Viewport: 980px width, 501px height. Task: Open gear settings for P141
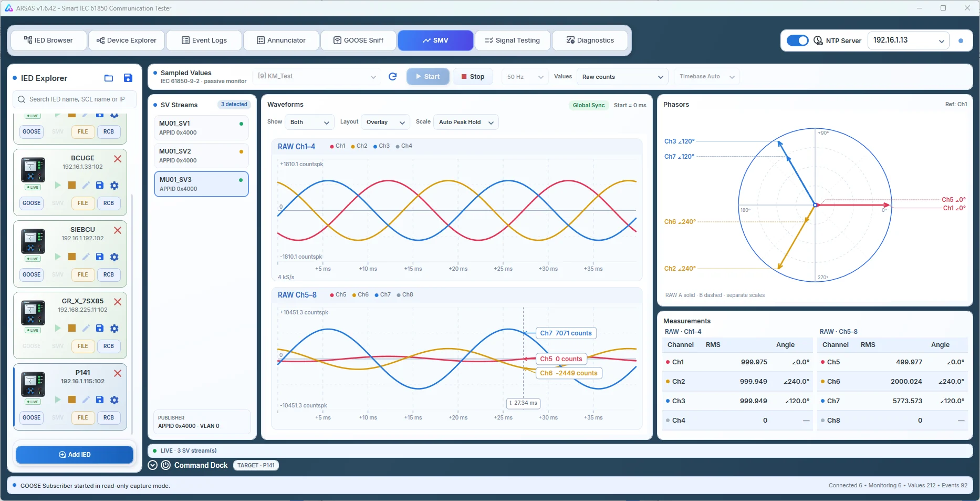point(114,400)
